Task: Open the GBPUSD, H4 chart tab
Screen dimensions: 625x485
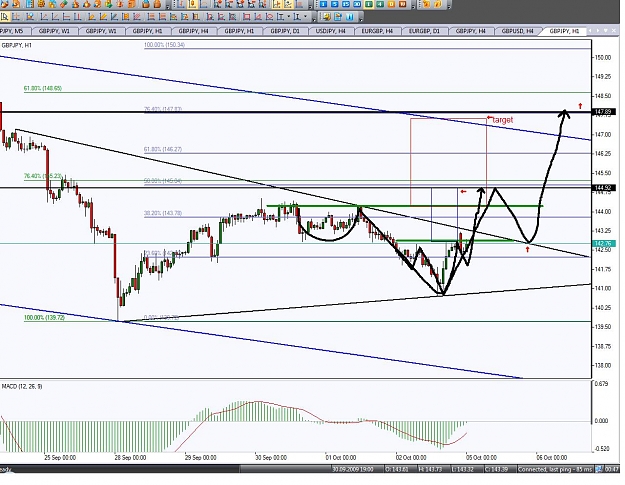Action: [x=517, y=31]
